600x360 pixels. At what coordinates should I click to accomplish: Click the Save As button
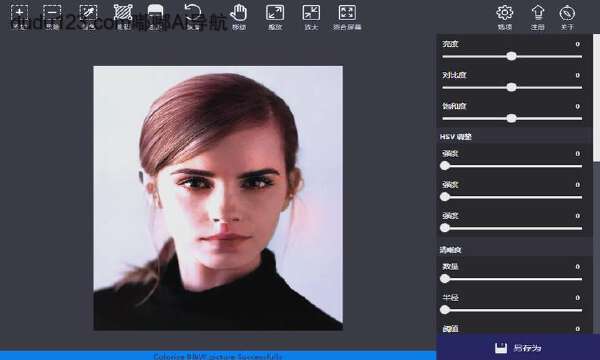coord(518,347)
